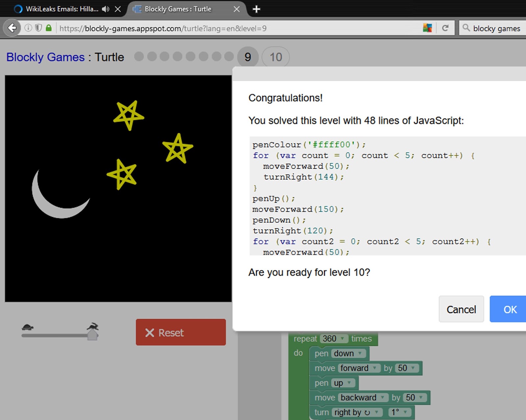Go back with the browser back arrow

12,28
